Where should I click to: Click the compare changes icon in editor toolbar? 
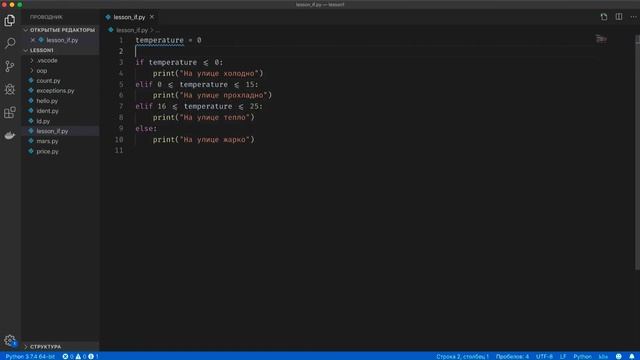(604, 17)
